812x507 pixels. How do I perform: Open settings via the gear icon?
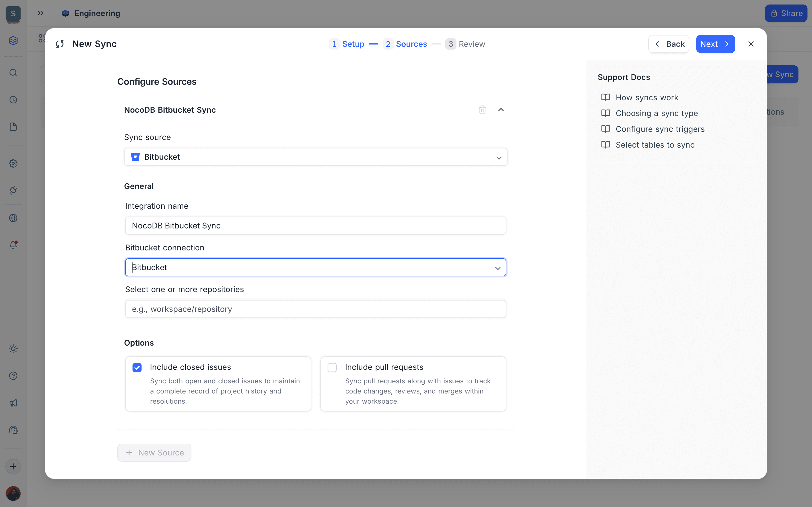point(14,163)
